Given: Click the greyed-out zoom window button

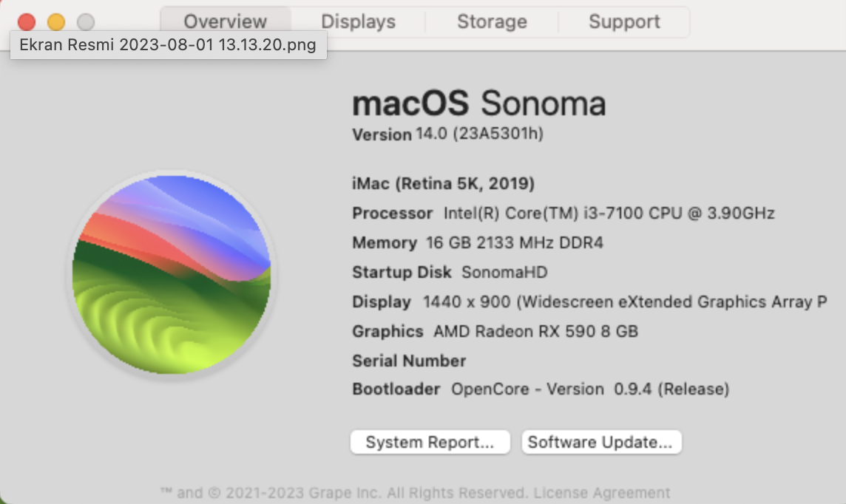Looking at the screenshot, I should (x=86, y=22).
